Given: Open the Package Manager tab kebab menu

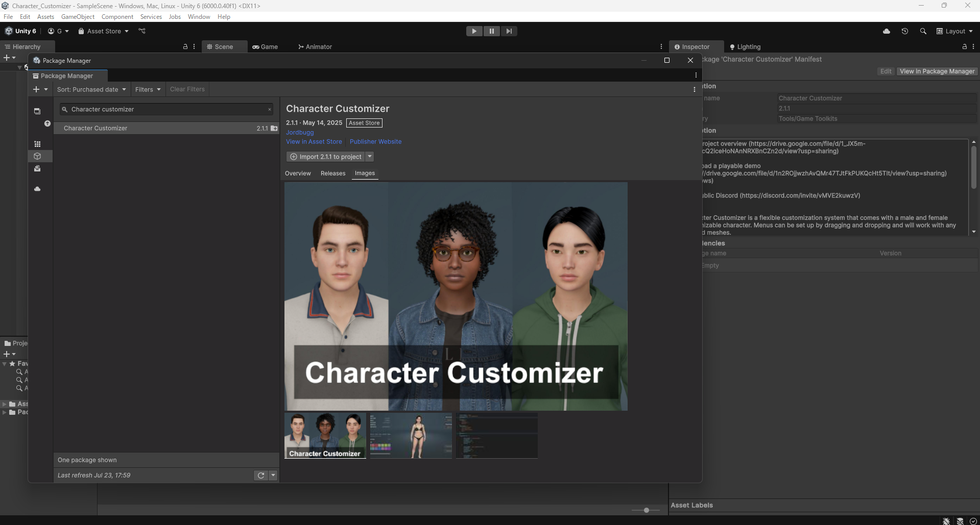Looking at the screenshot, I should click(696, 75).
